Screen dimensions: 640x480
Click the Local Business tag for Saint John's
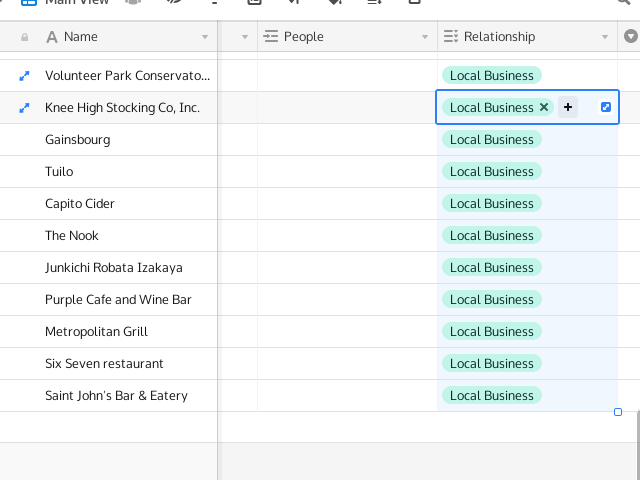491,396
